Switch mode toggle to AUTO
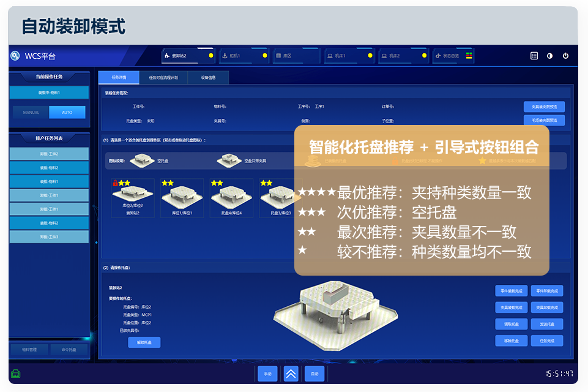This screenshot has width=588, height=392. point(67,113)
